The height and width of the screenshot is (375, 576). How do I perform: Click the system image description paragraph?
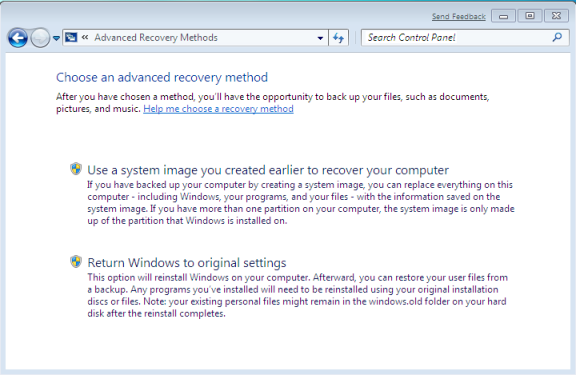pyautogui.click(x=300, y=203)
